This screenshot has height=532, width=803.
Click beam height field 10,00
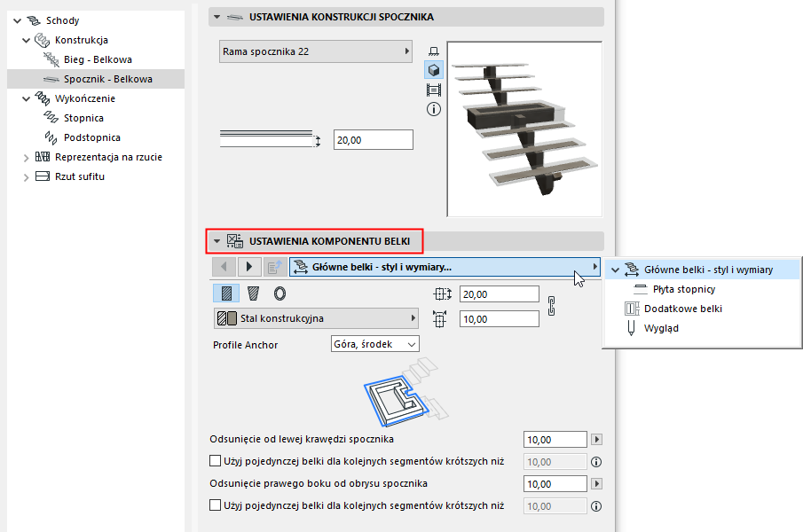pyautogui.click(x=500, y=319)
